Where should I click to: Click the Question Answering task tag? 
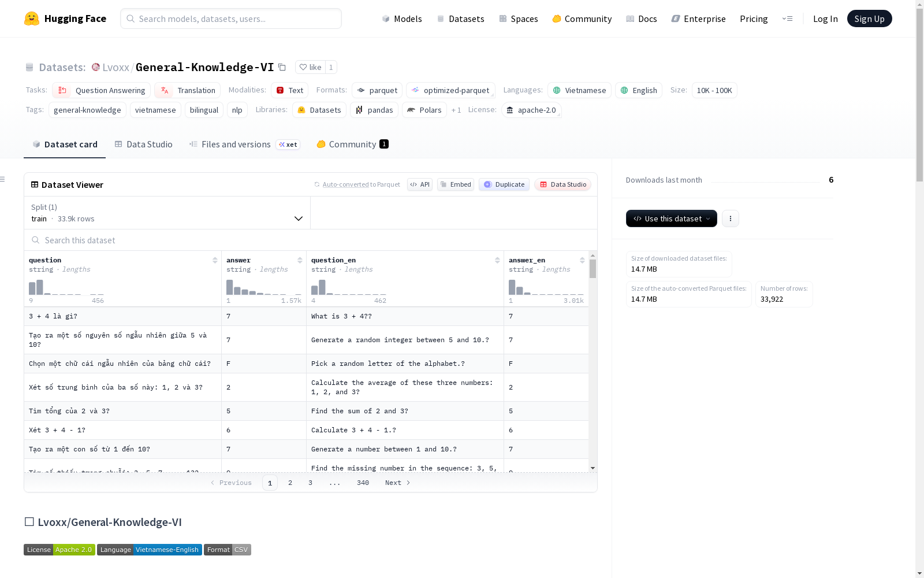pyautogui.click(x=102, y=90)
